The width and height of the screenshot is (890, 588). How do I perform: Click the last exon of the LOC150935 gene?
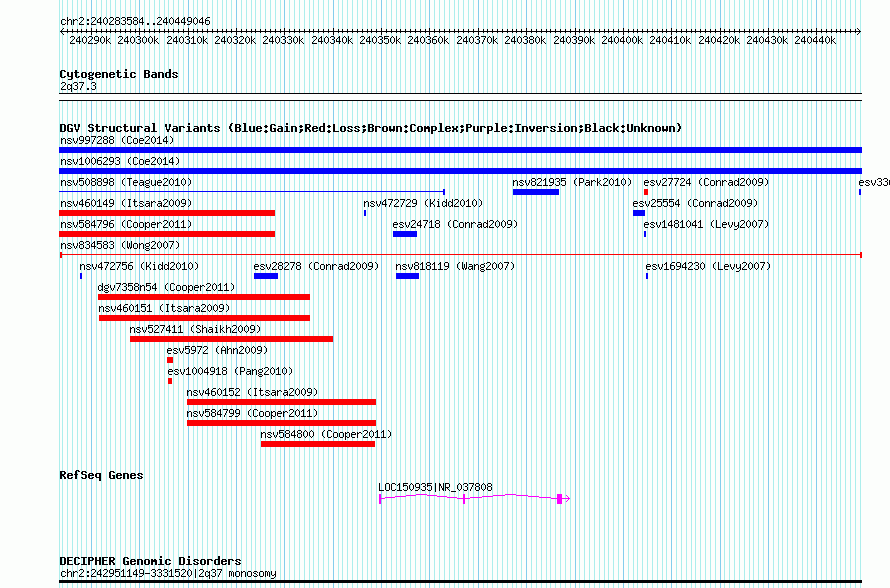point(559,499)
